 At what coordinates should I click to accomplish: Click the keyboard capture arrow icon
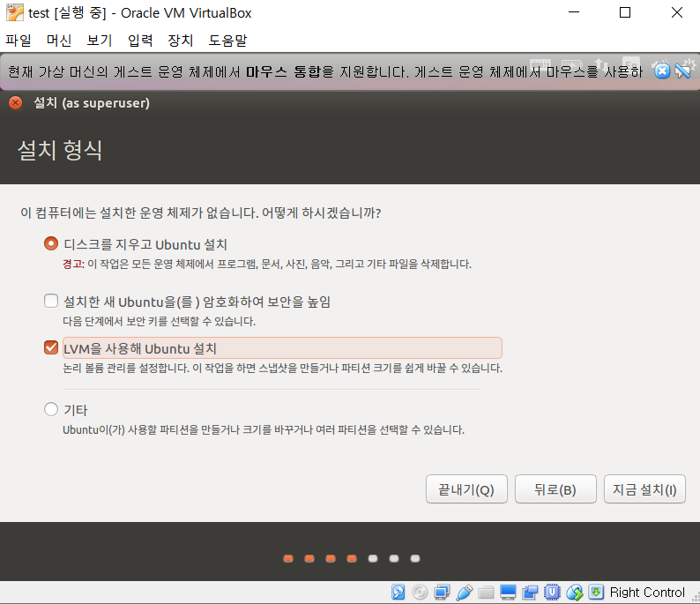click(x=596, y=593)
